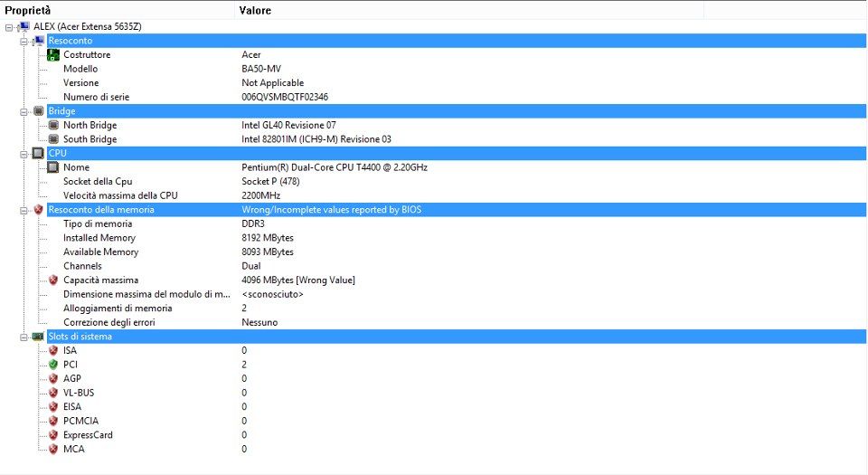This screenshot has height=475, width=868.
Task: Select the Modello row
Action: click(x=80, y=69)
